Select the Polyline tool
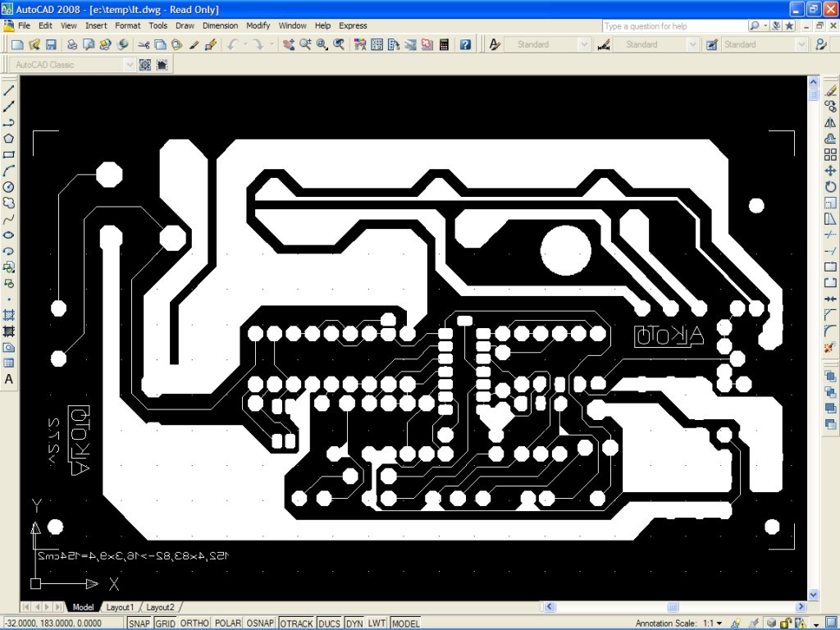The height and width of the screenshot is (630, 840). (x=8, y=123)
